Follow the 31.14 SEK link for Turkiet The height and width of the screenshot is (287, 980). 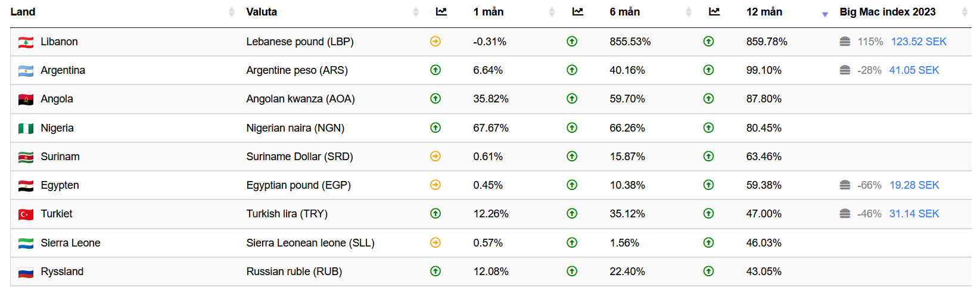coord(914,214)
